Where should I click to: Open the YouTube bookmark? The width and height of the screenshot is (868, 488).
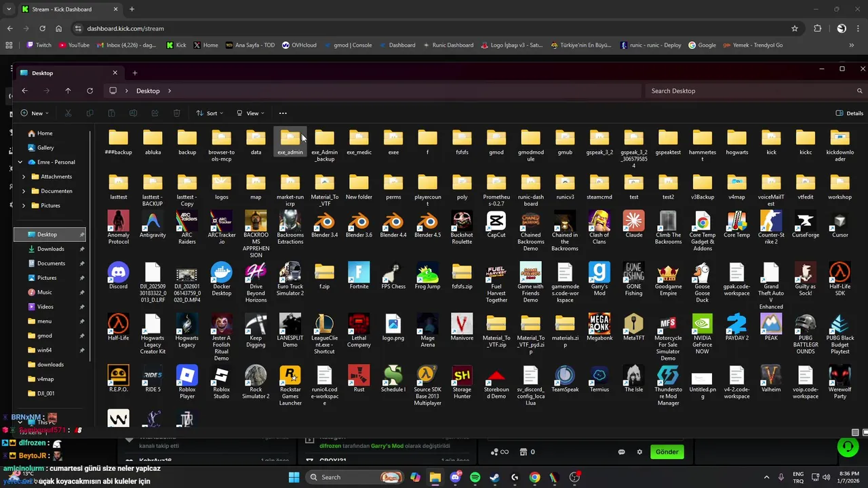pyautogui.click(x=74, y=45)
